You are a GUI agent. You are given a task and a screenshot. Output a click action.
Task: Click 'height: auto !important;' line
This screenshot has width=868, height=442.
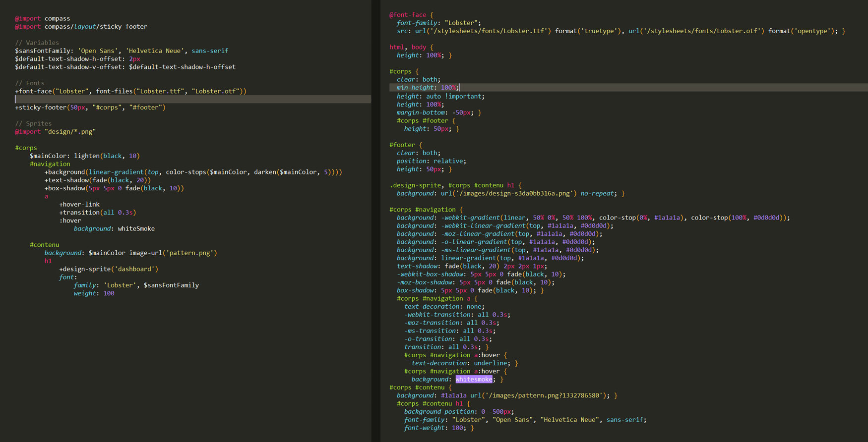[440, 97]
